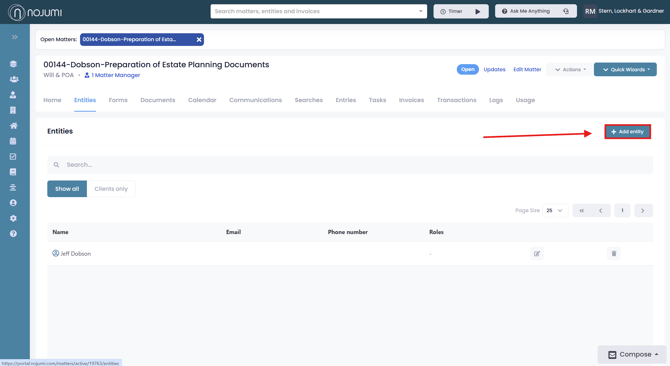Expand the Compose menu
The height and width of the screenshot is (366, 670).
pyautogui.click(x=632, y=354)
